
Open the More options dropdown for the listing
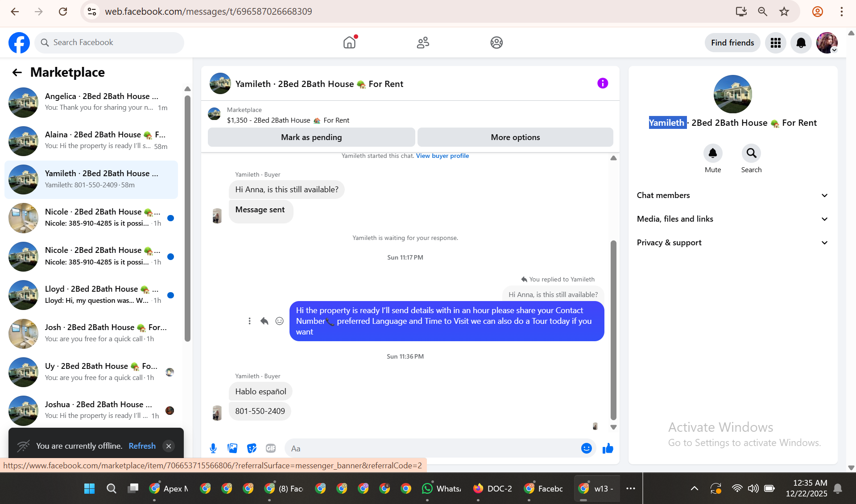pos(515,137)
